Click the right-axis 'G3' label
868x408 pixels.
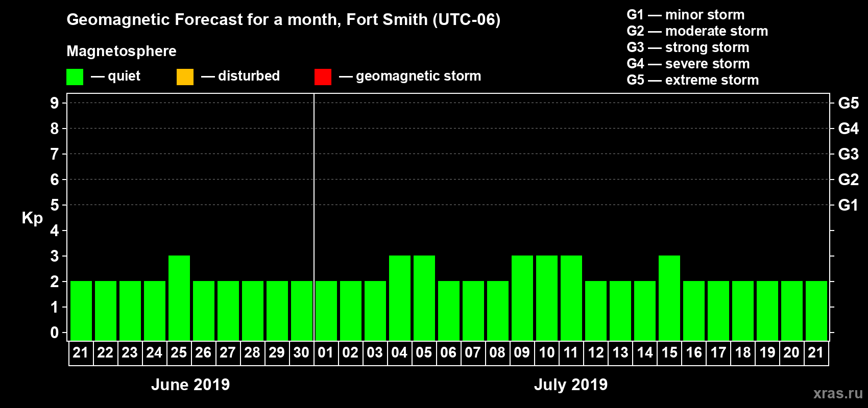pyautogui.click(x=849, y=154)
